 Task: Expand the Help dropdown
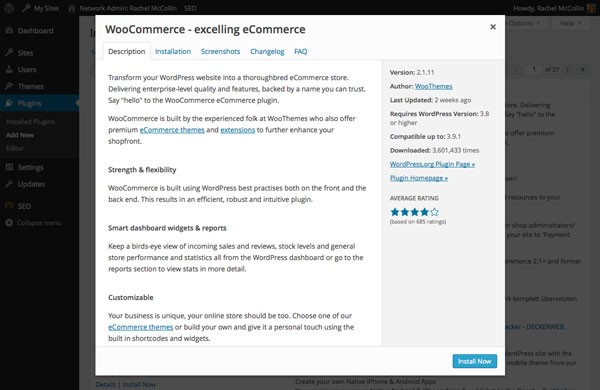pos(570,23)
